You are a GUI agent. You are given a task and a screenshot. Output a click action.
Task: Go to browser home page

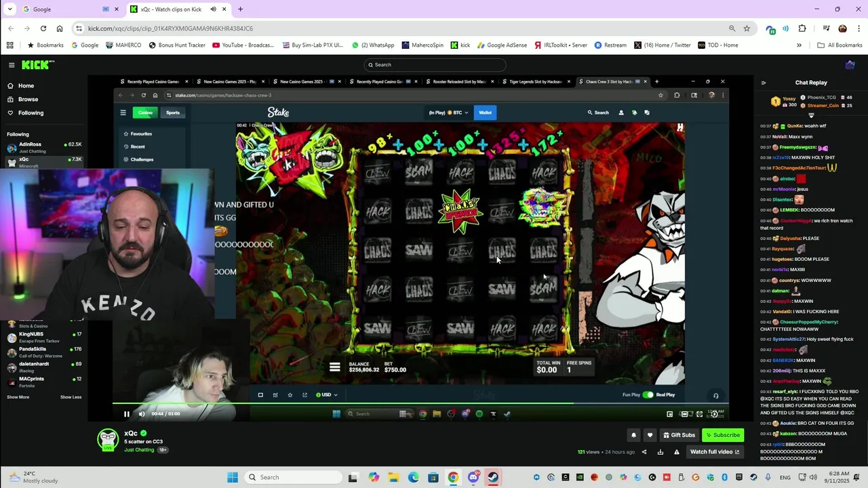[x=60, y=28]
